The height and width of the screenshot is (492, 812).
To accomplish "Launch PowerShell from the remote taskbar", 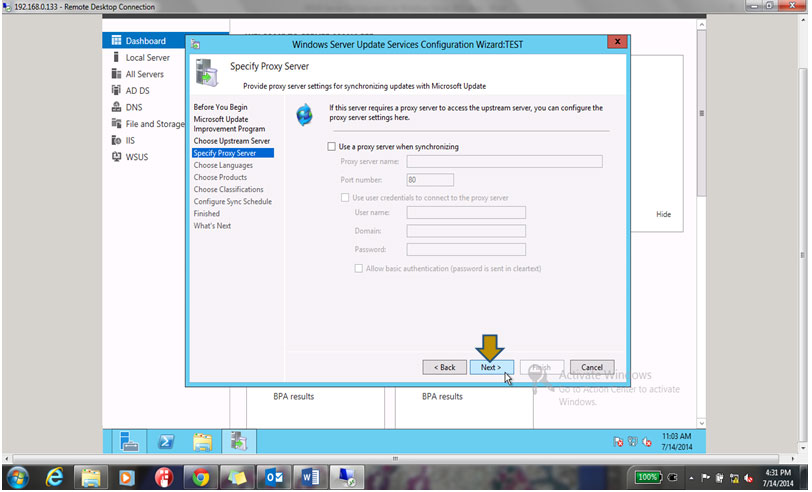I will click(x=166, y=441).
